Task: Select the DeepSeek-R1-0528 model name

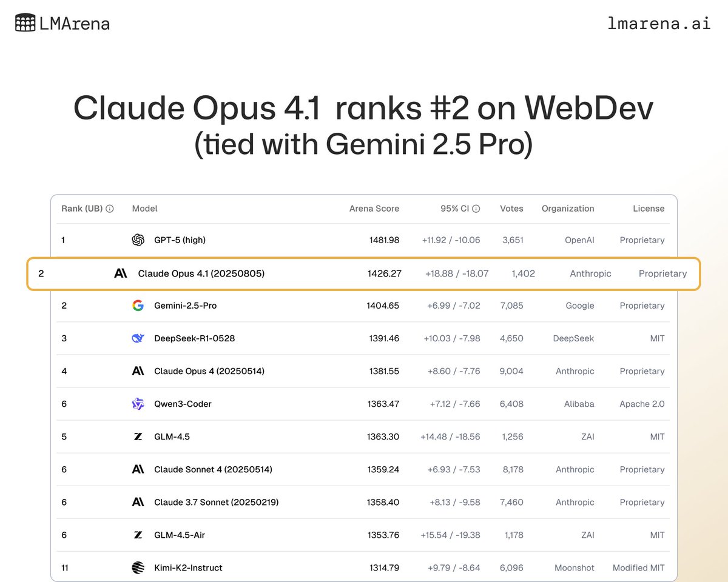Action: pos(194,338)
